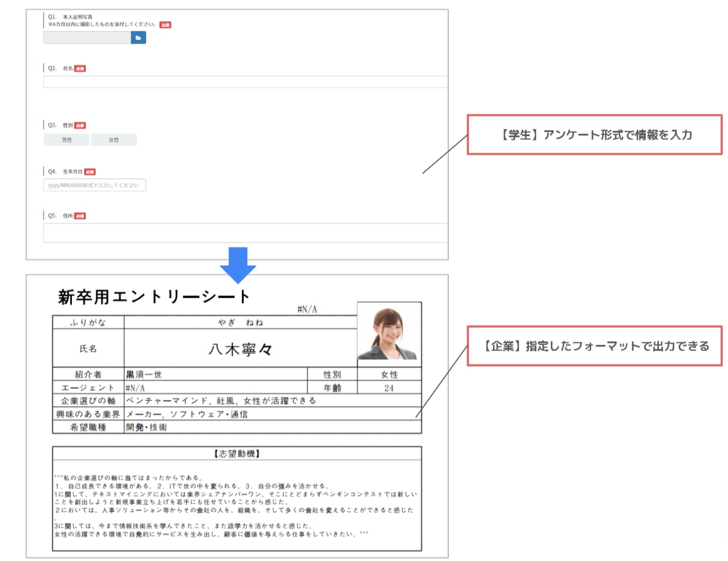Viewport: 728px width, 561px height.
Task: Select the name cell showing 八木寧々
Action: tap(240, 349)
